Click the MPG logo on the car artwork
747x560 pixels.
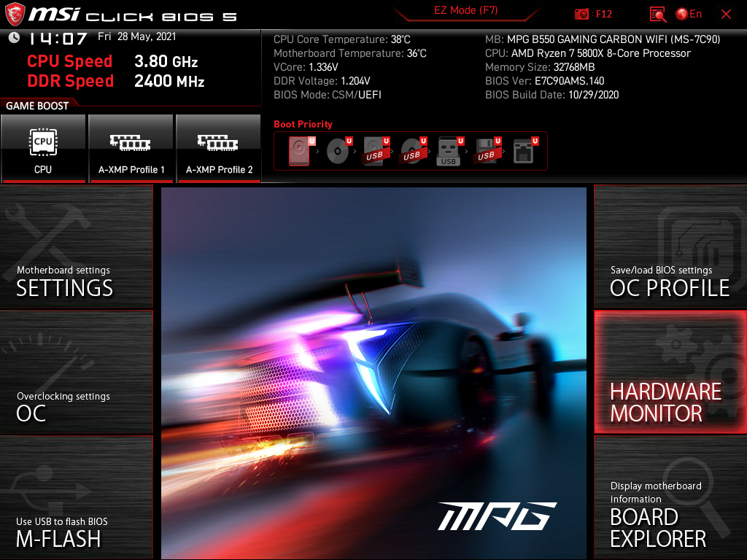pyautogui.click(x=497, y=516)
